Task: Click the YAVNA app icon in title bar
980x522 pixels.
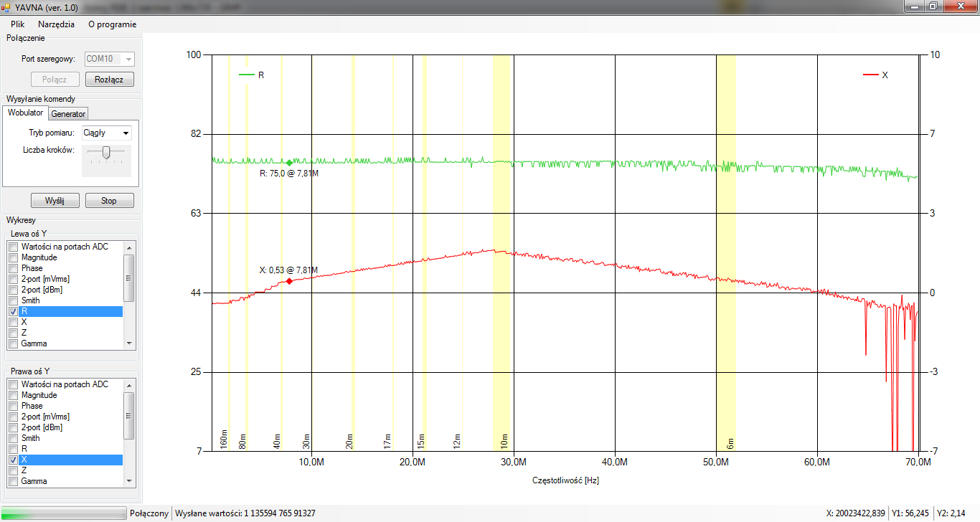Action: click(x=6, y=6)
